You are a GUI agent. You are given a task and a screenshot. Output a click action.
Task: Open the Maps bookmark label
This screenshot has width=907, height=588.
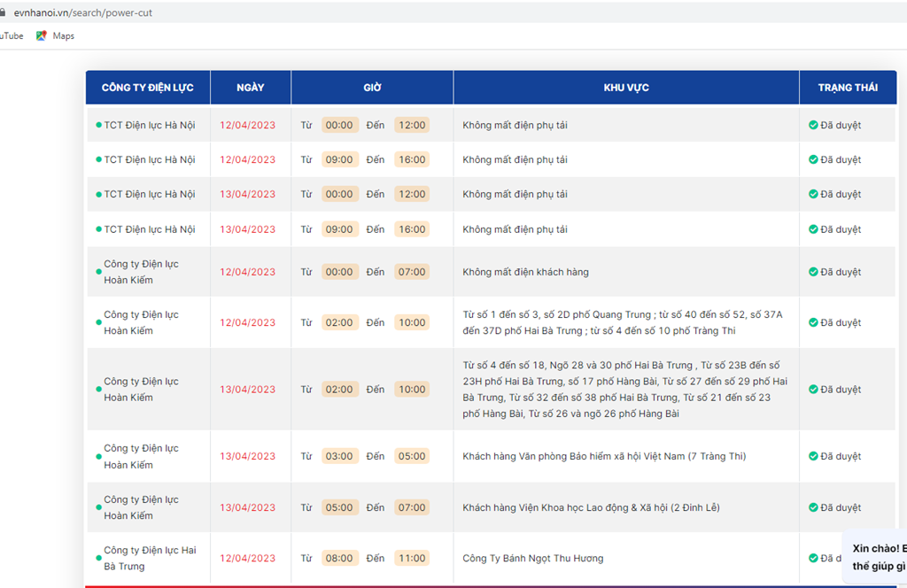click(x=64, y=35)
